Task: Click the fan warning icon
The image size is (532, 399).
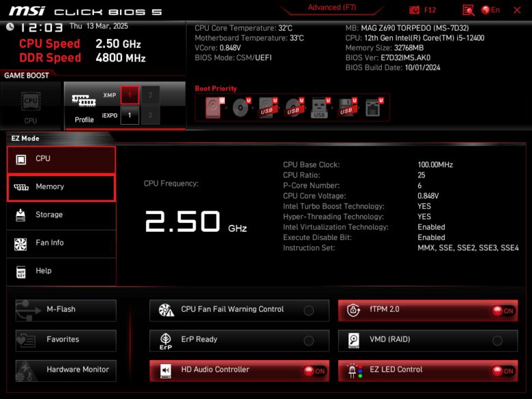Action: pyautogui.click(x=166, y=310)
